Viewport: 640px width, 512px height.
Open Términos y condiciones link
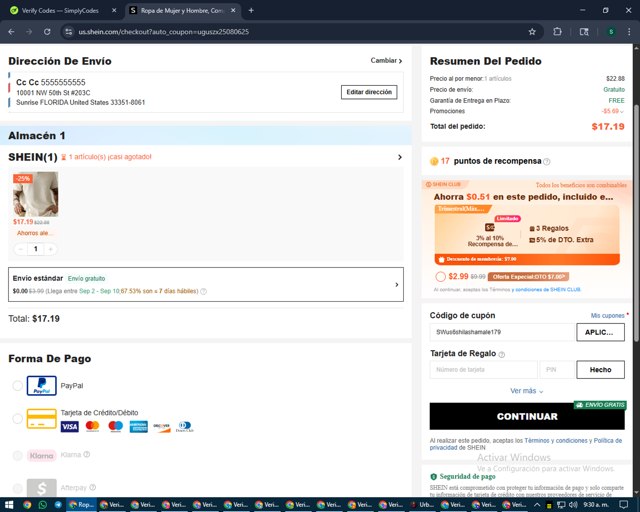(x=556, y=441)
